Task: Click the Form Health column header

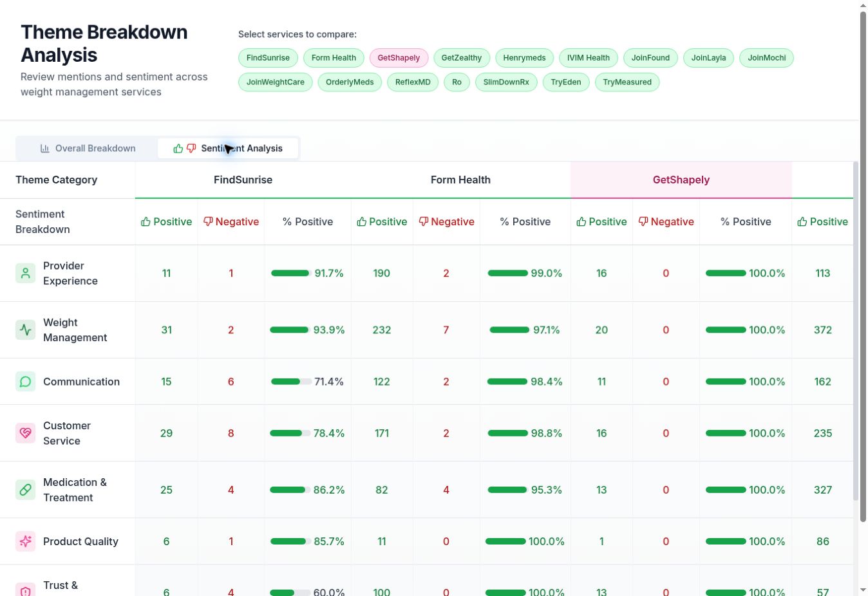Action: pos(460,180)
